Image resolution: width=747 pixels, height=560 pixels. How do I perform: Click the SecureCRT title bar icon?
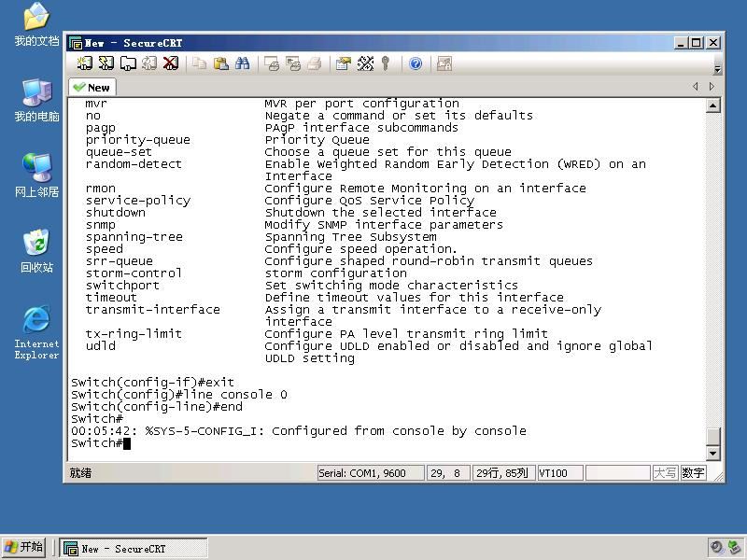click(76, 43)
